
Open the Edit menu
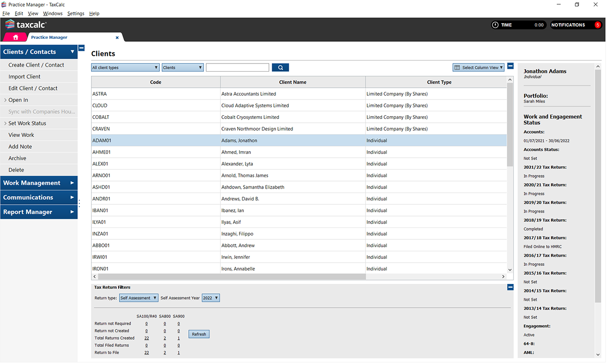(19, 13)
